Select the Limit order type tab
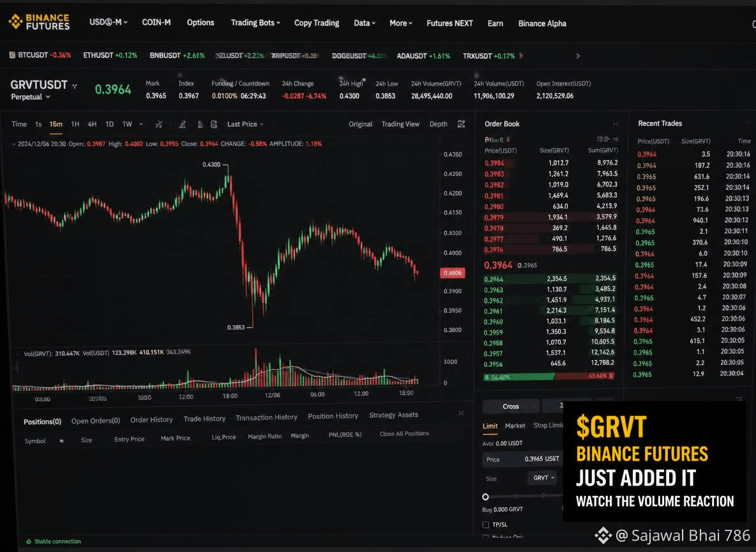Viewport: 756px width, 552px height. click(x=490, y=425)
